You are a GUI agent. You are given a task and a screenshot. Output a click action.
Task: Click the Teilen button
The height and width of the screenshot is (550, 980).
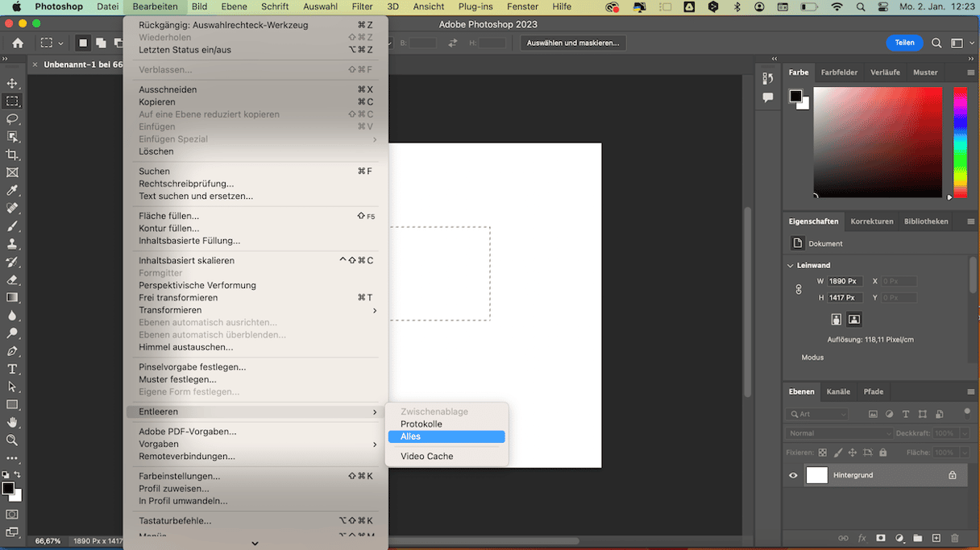click(904, 43)
